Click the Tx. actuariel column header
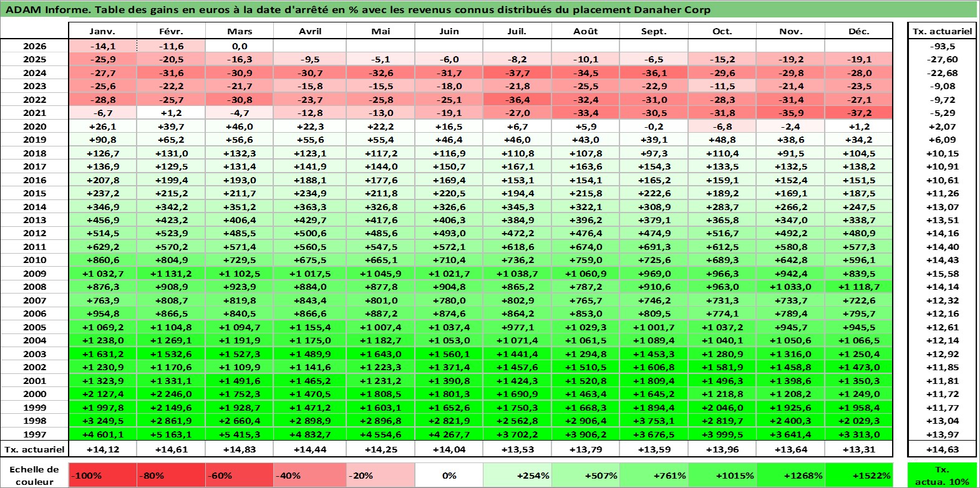The width and height of the screenshot is (980, 488). point(942,31)
